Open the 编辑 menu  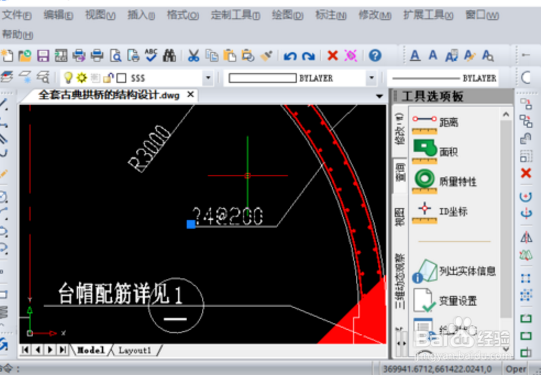(58, 15)
